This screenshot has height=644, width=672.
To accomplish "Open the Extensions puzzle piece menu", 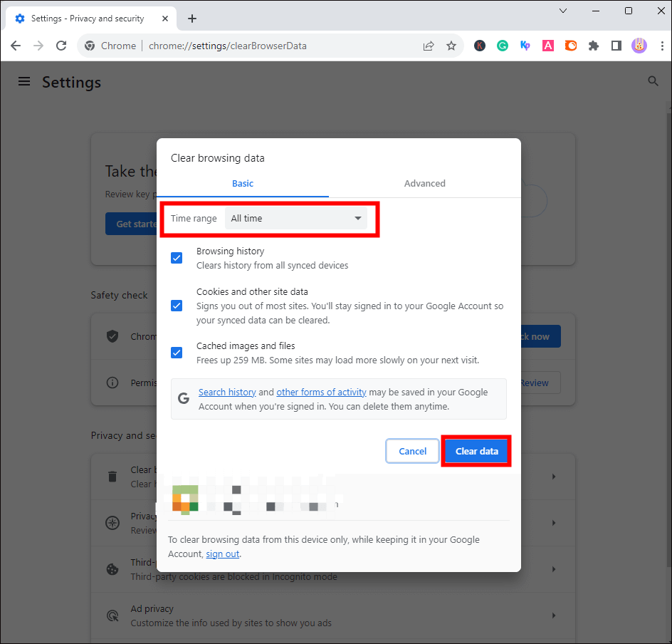I will tap(593, 46).
